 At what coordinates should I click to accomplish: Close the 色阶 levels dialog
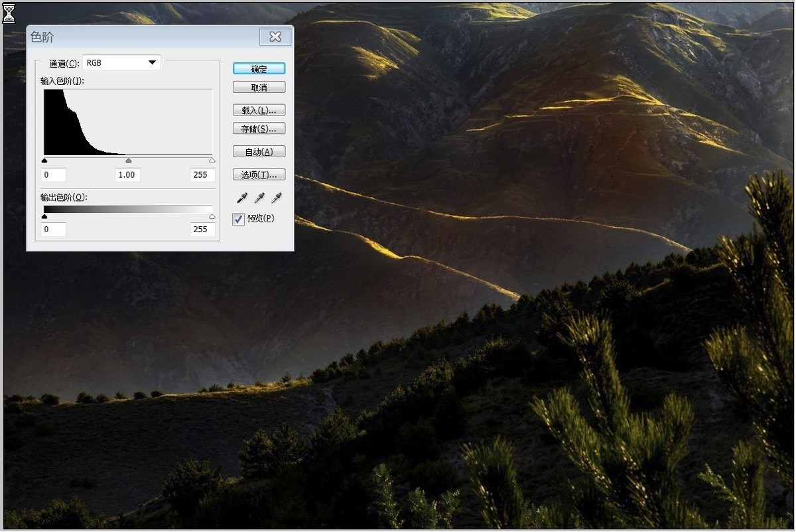tap(275, 36)
